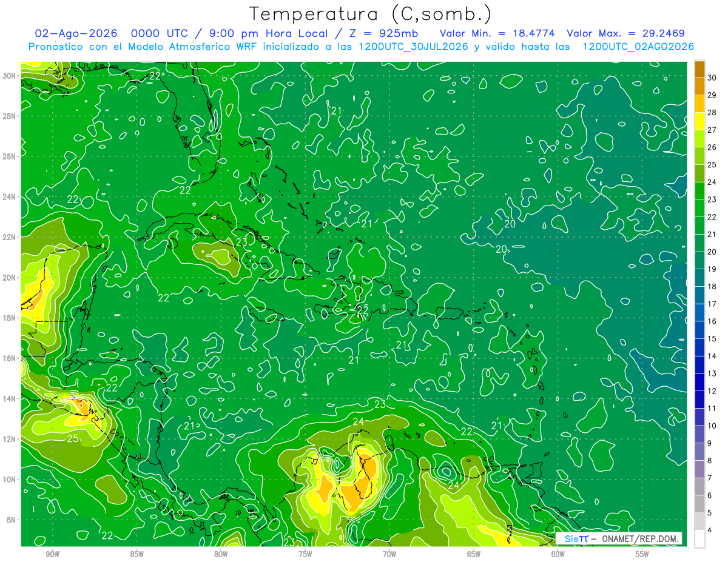Click the '90W' longitude axis label

tap(52, 554)
